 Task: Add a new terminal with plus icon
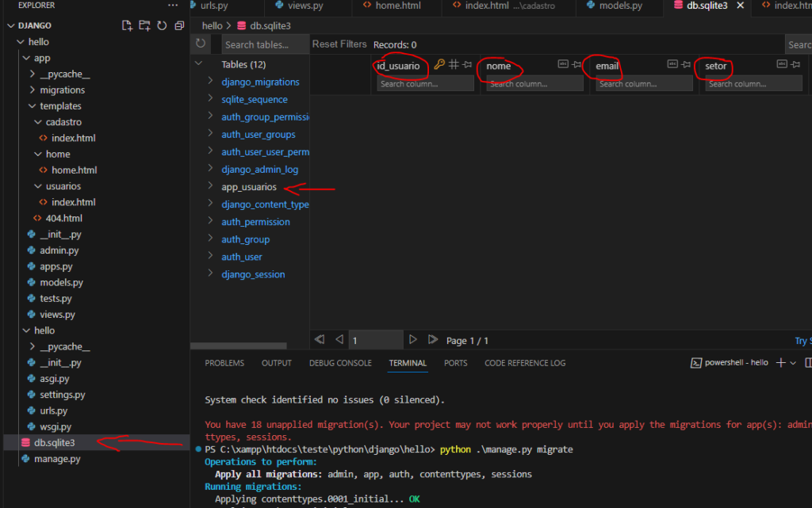(780, 362)
